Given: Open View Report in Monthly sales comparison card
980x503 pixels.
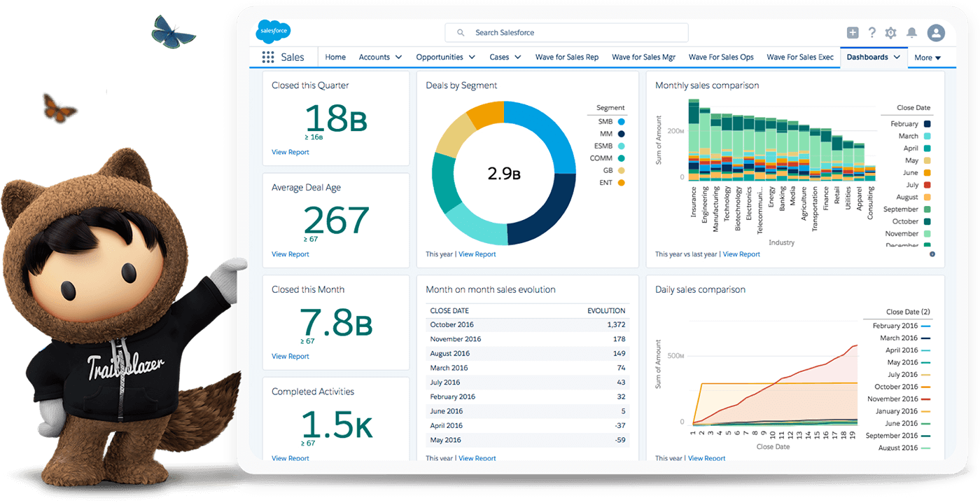Looking at the screenshot, I should [741, 254].
